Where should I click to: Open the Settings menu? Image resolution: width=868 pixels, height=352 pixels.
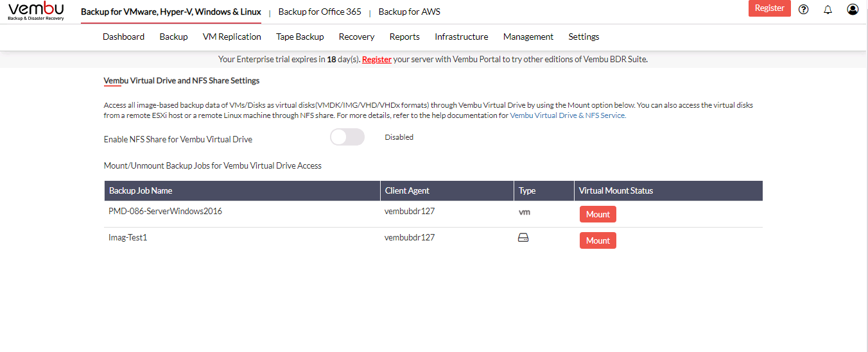pyautogui.click(x=584, y=37)
